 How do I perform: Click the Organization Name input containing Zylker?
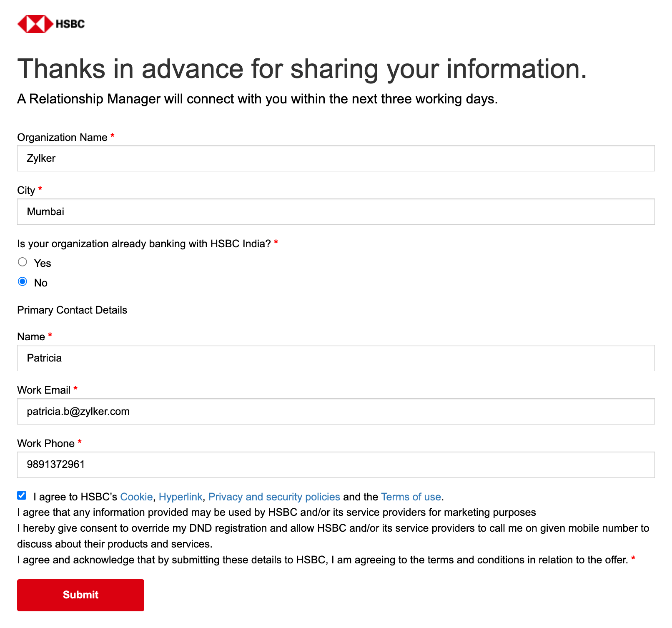[x=333, y=158]
